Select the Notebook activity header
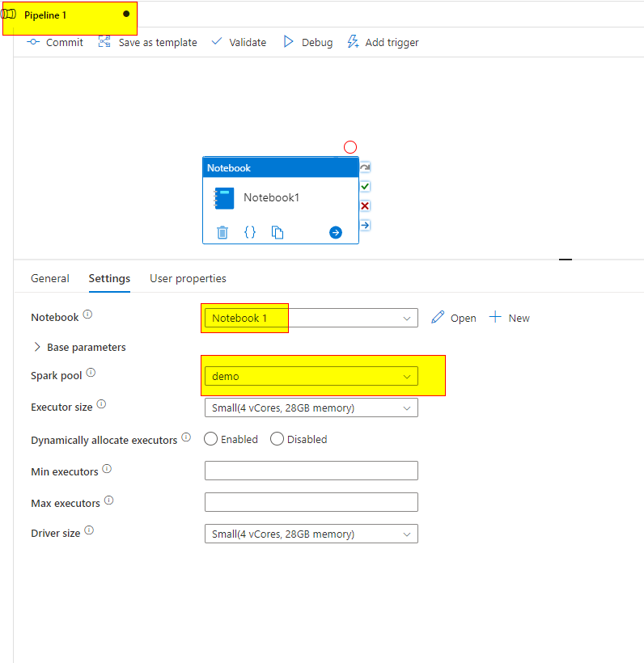The height and width of the screenshot is (663, 644). click(281, 167)
